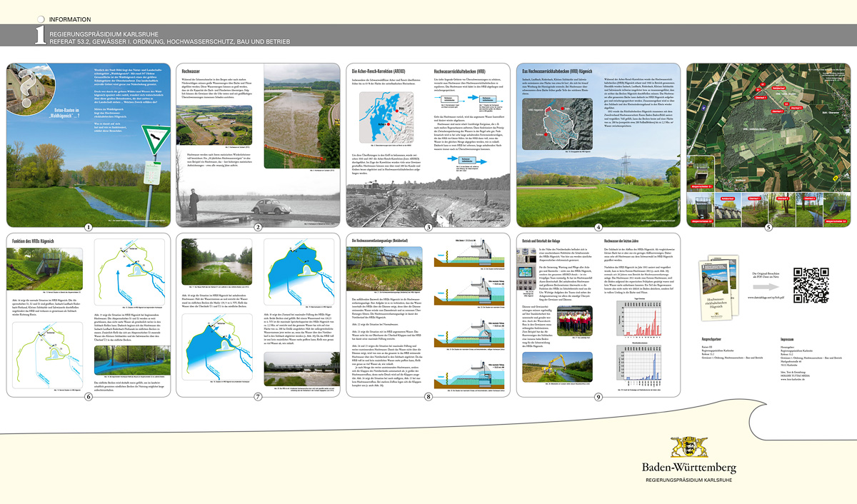The image size is (857, 504).
Task: Click the circled page number 5
Action: (768, 227)
